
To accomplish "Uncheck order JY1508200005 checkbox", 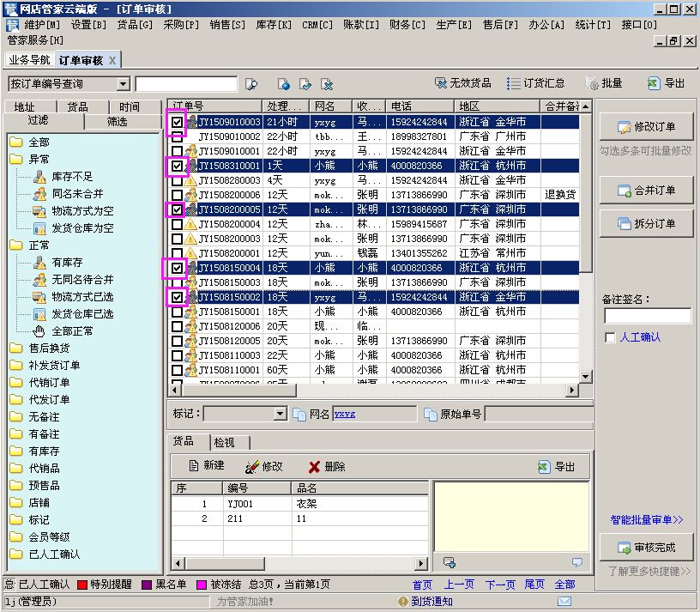I will click(x=177, y=209).
